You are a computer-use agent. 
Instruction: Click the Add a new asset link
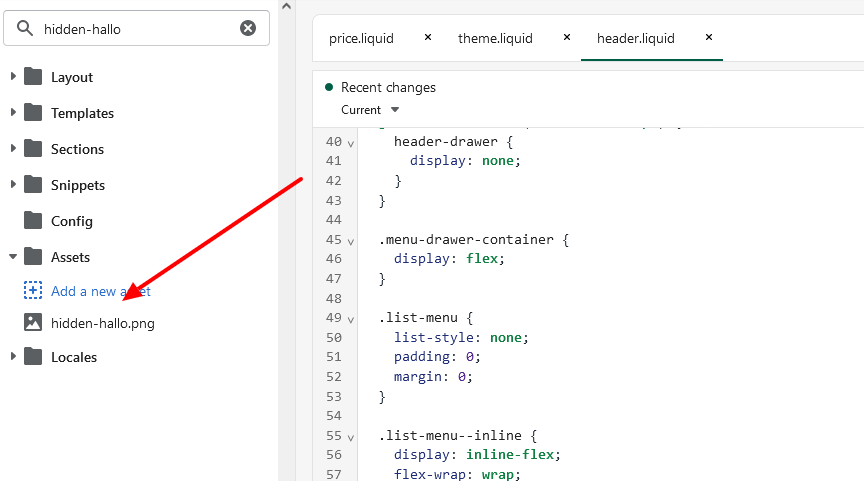[101, 291]
